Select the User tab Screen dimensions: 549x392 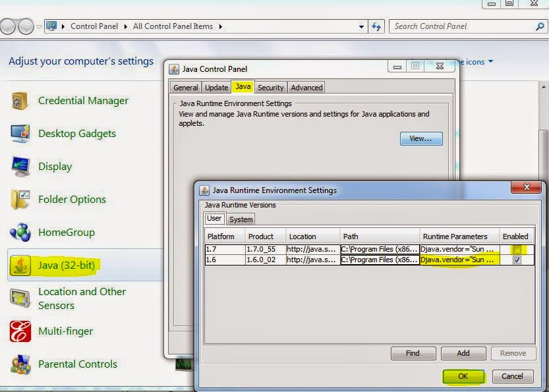[x=214, y=219]
